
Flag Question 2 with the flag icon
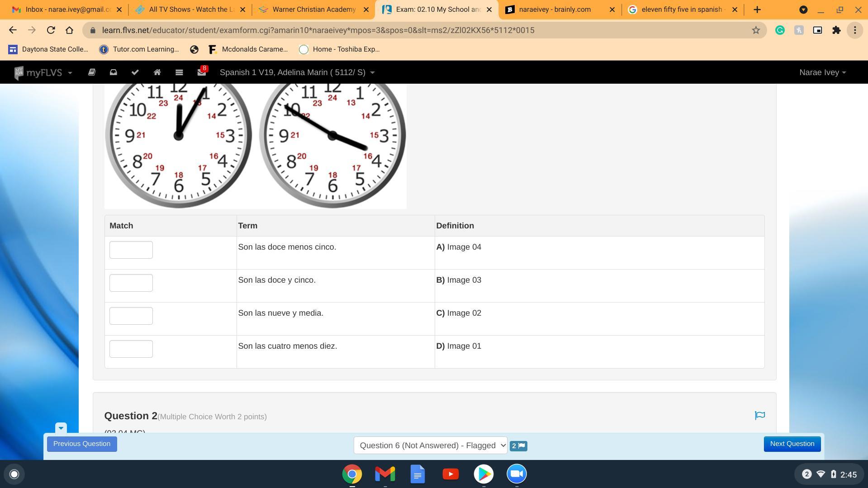pyautogui.click(x=760, y=416)
